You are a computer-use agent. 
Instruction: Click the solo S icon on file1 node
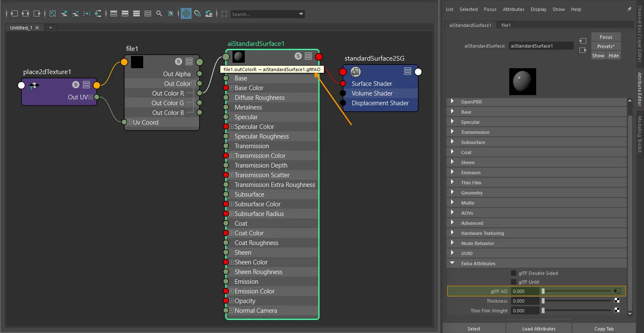pyautogui.click(x=179, y=61)
